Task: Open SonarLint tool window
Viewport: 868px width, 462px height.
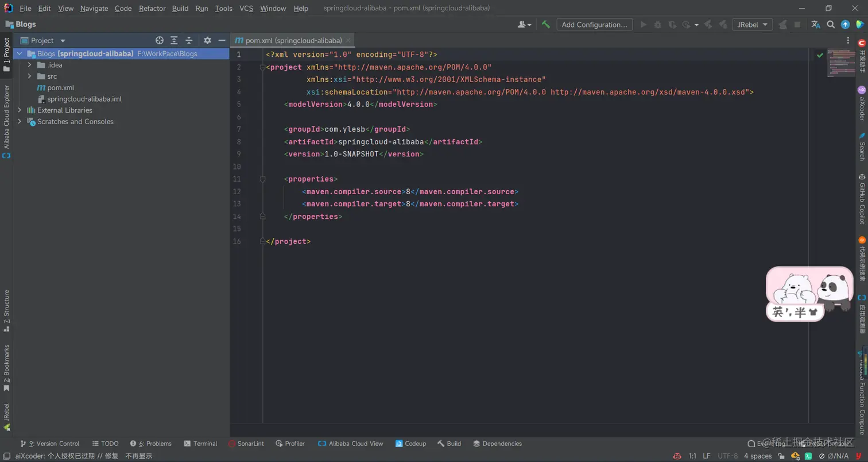Action: coord(246,444)
